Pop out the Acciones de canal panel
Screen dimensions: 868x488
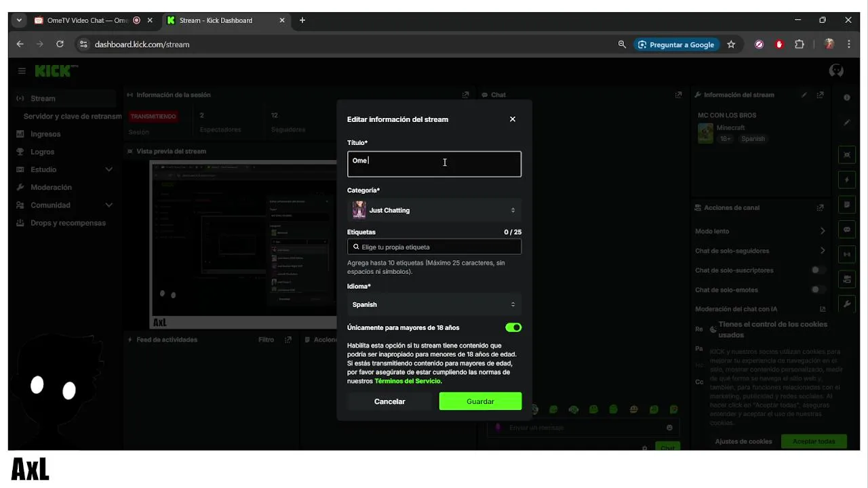coord(820,207)
